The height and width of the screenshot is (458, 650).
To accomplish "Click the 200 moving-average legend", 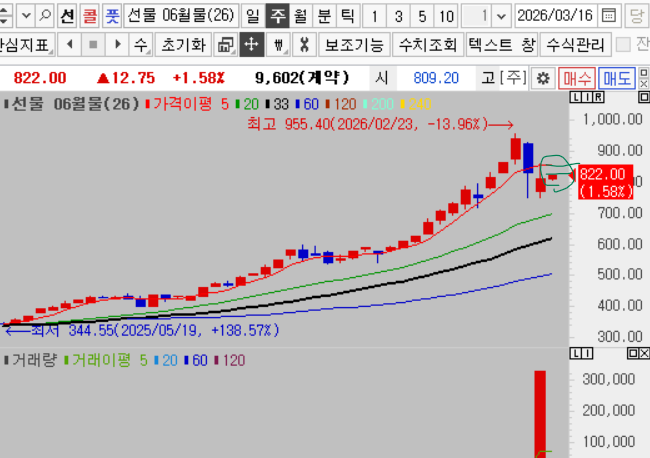I will (378, 104).
